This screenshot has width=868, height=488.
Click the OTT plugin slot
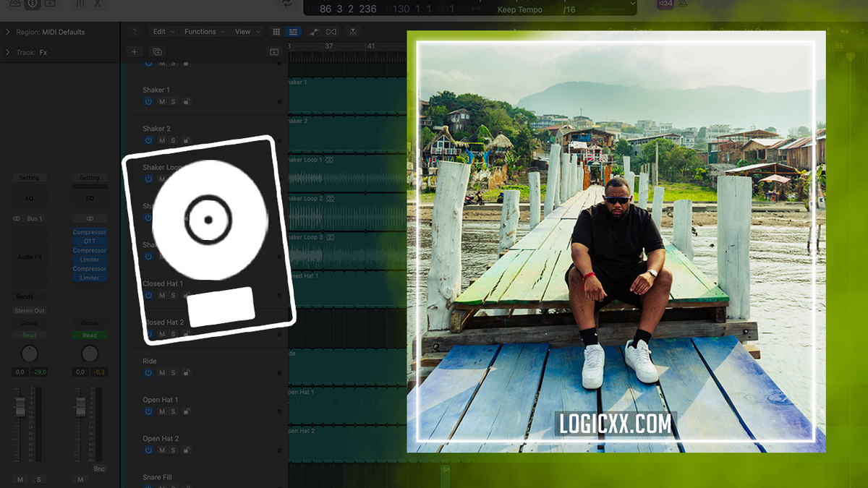point(89,241)
